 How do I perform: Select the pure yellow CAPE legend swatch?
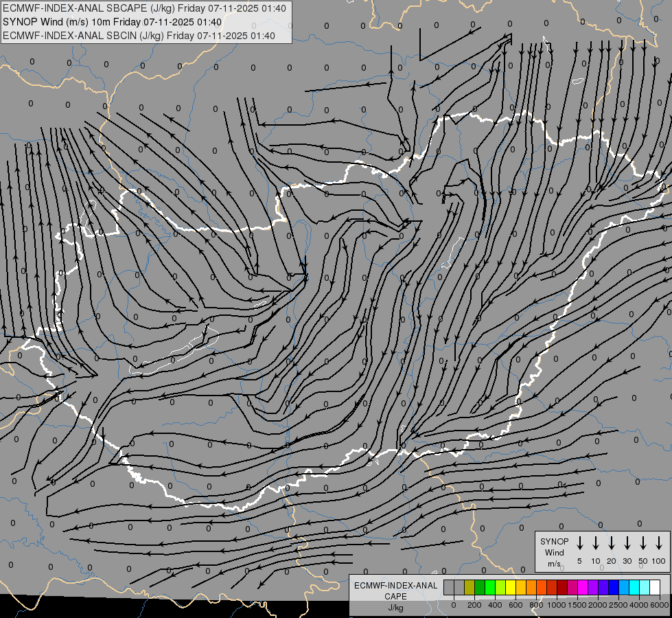[511, 587]
